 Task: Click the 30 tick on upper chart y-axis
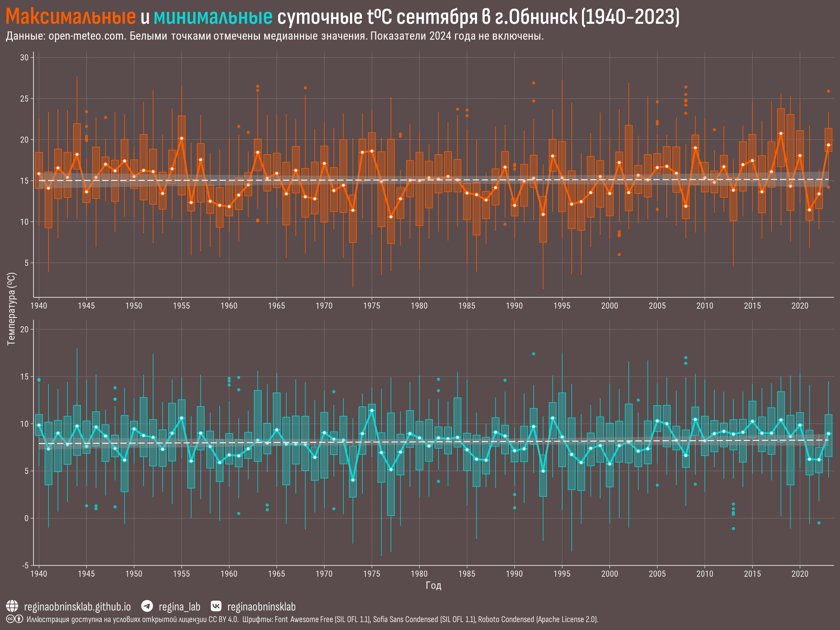point(24,58)
